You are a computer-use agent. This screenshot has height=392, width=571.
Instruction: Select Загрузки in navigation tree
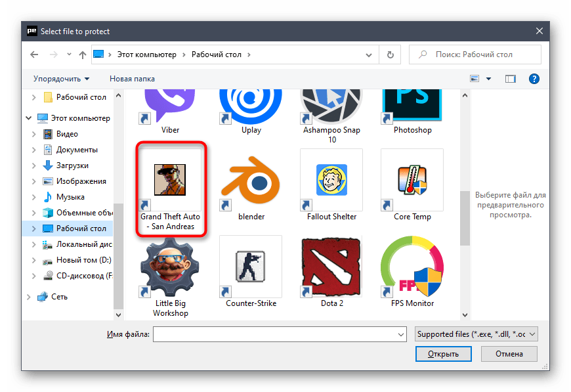pyautogui.click(x=72, y=165)
